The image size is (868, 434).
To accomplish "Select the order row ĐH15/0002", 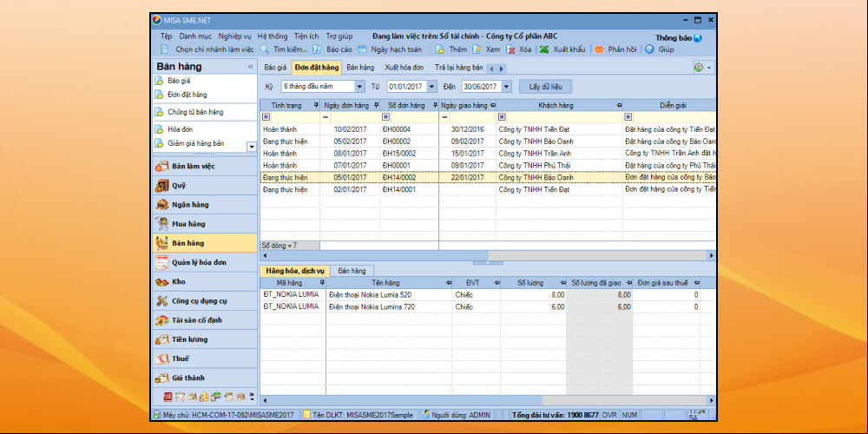I will (488, 154).
